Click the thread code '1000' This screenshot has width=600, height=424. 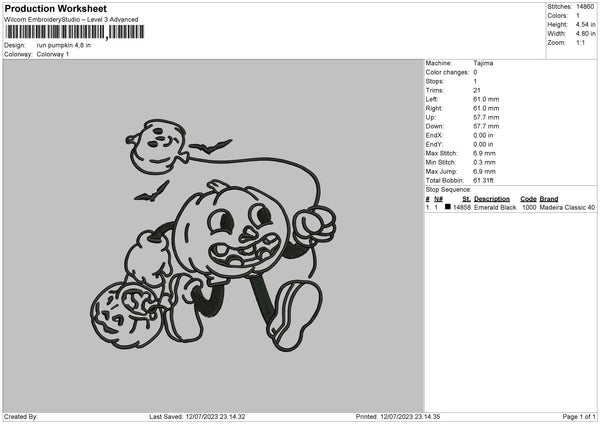(x=529, y=207)
